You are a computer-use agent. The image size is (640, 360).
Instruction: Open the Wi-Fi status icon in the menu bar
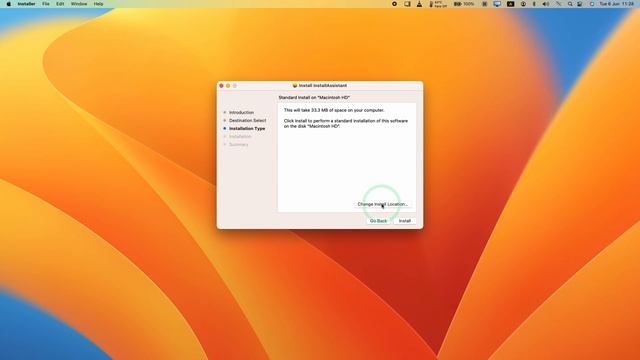click(x=558, y=4)
